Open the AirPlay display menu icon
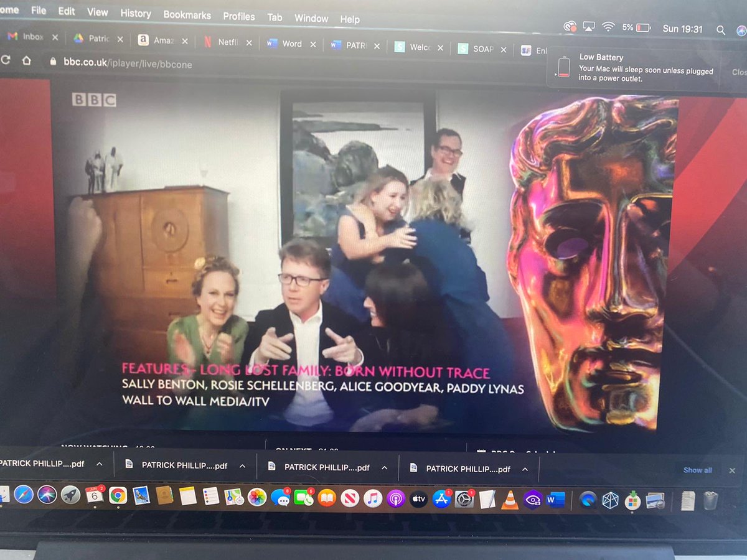Screen dimensions: 747x560 (x=589, y=26)
